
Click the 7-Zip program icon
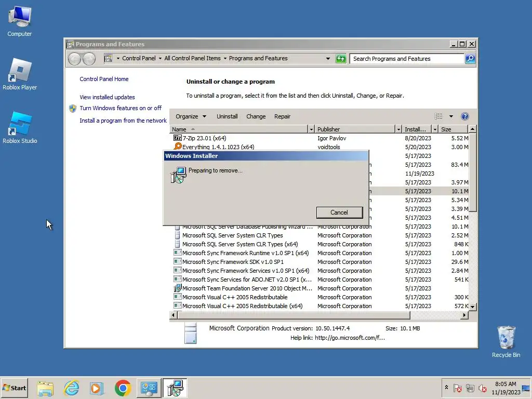click(178, 138)
